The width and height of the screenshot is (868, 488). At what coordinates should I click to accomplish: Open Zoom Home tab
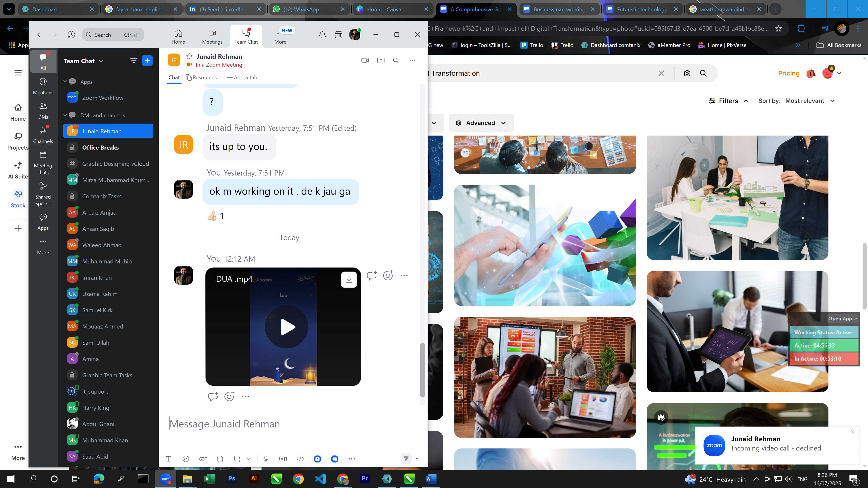tap(178, 36)
